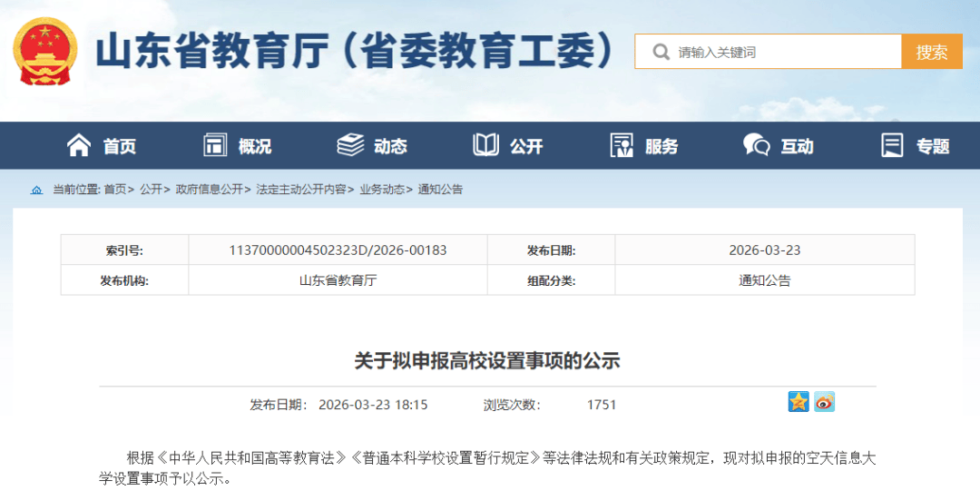Image resolution: width=980 pixels, height=500 pixels.
Task: Click the 专题 document icon
Action: click(x=893, y=145)
